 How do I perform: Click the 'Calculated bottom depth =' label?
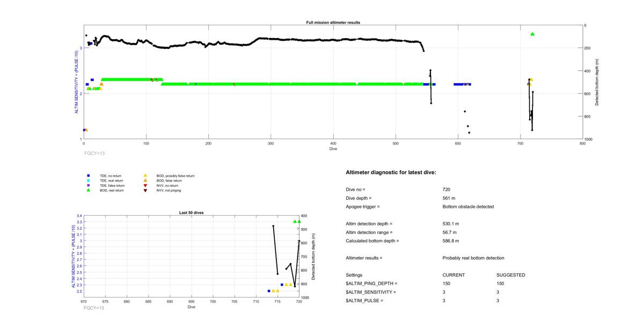[x=372, y=241]
